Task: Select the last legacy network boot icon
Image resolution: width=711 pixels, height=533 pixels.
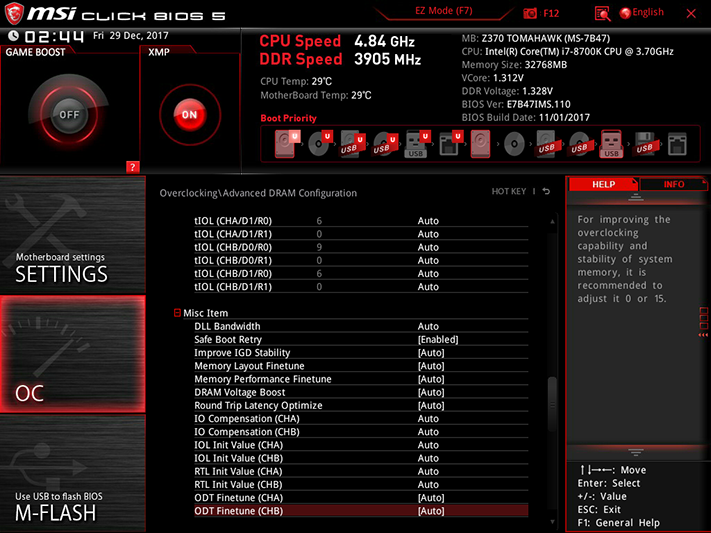Action: tap(677, 144)
